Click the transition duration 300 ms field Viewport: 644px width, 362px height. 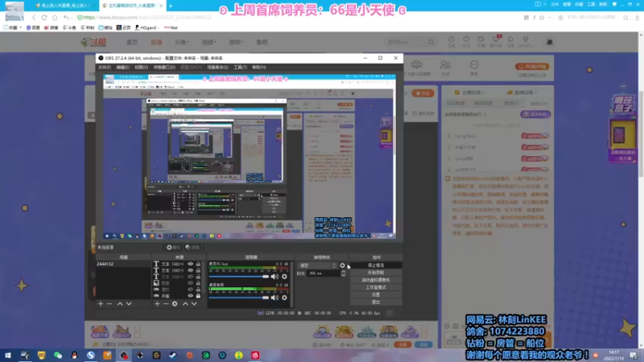[x=324, y=274]
